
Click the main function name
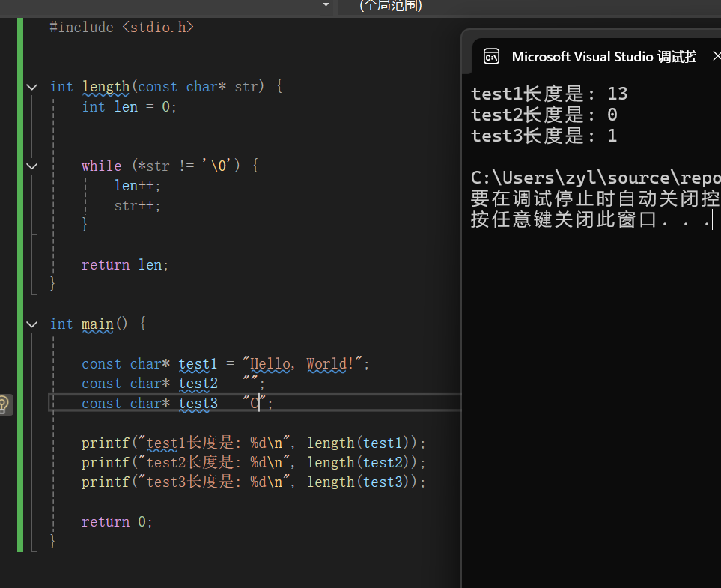97,324
